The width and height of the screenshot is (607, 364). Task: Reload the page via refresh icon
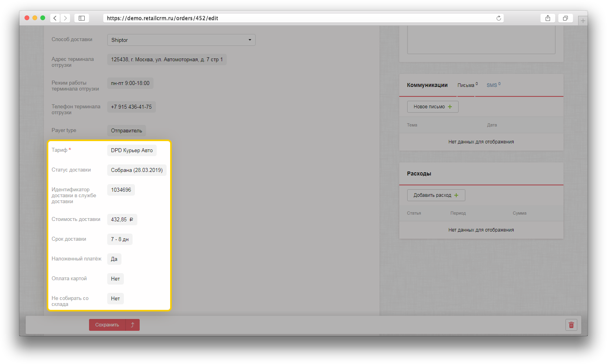tap(499, 18)
